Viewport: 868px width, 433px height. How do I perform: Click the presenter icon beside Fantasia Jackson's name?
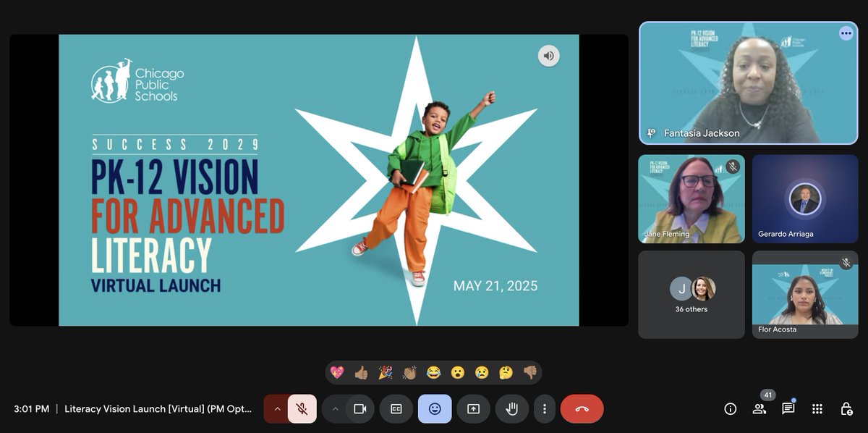[651, 133]
